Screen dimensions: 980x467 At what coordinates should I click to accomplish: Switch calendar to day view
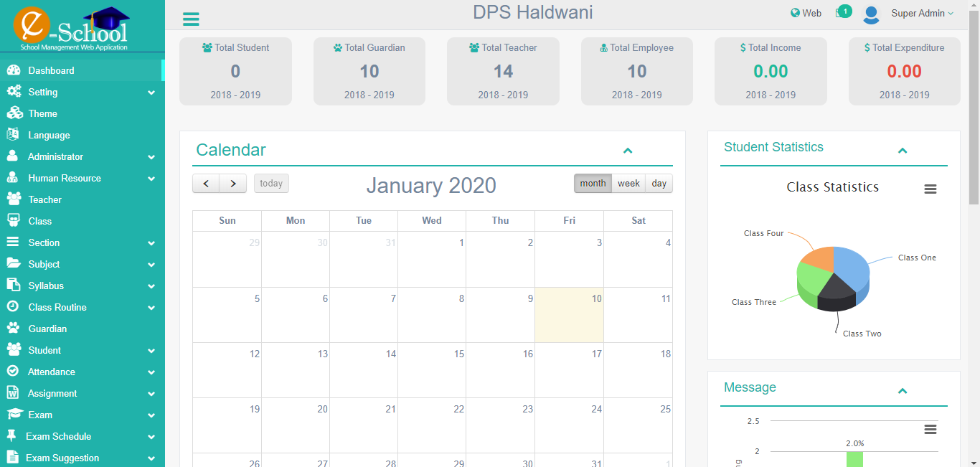[x=659, y=184]
